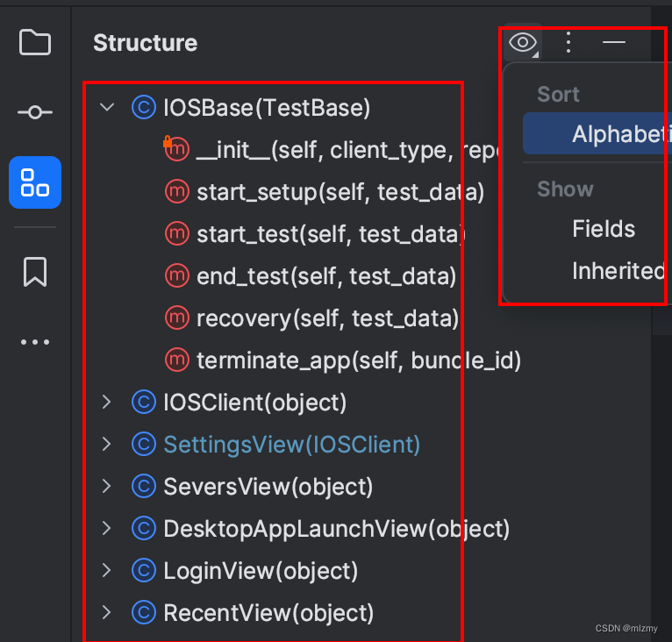Image resolution: width=672 pixels, height=642 pixels.
Task: Select the Structure tool window icon
Action: (35, 182)
